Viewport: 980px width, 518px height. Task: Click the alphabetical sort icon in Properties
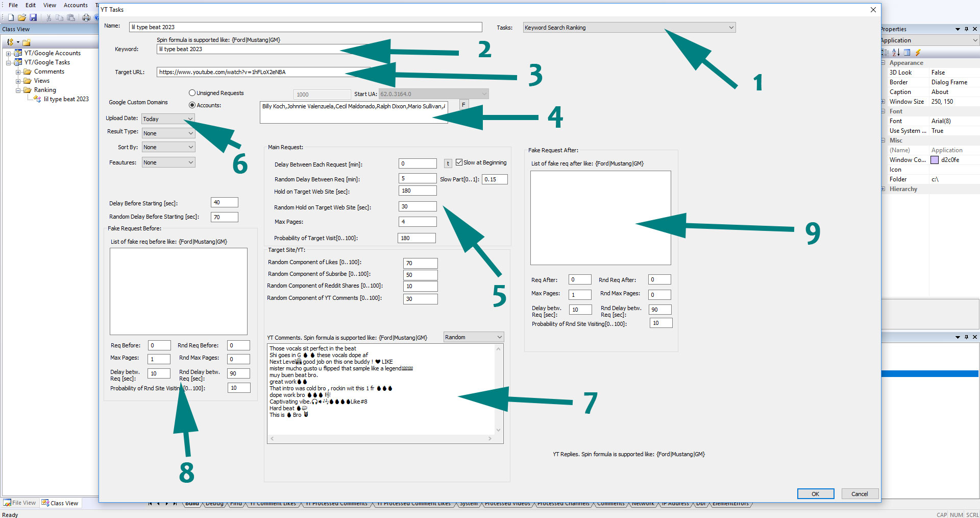coord(896,53)
